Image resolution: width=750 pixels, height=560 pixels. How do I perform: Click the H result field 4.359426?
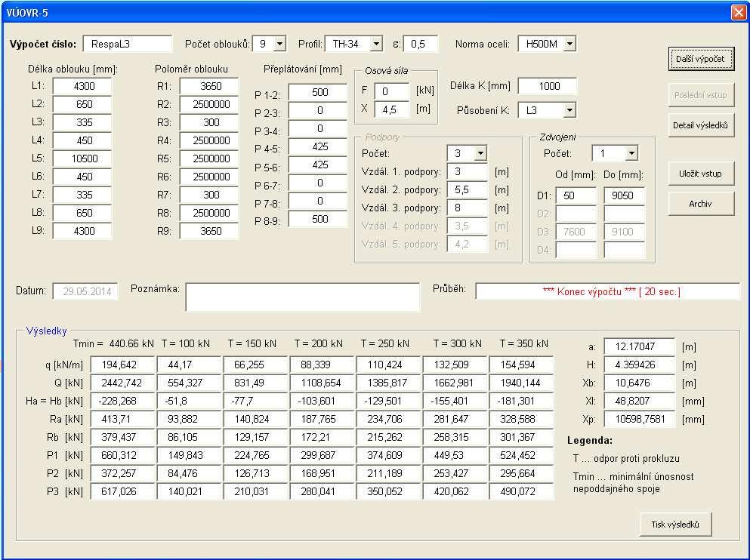point(640,365)
